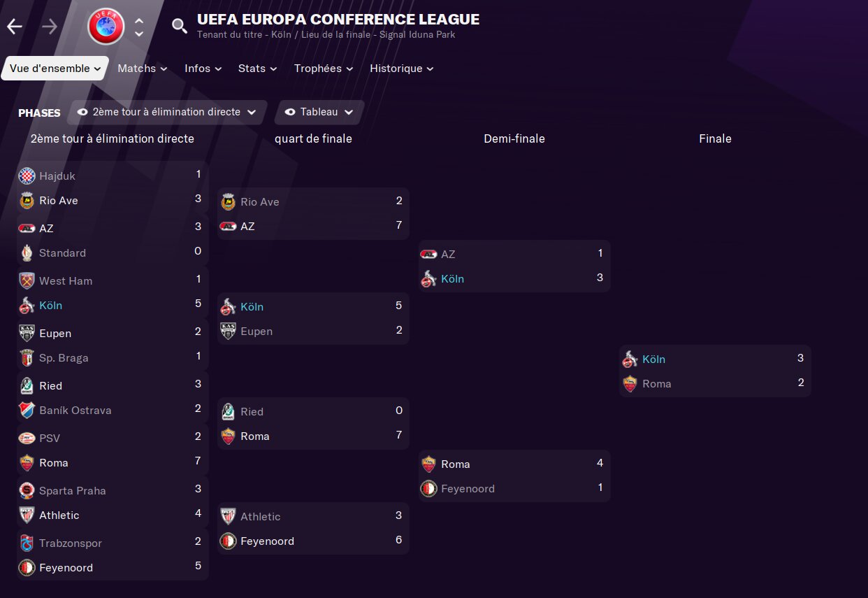This screenshot has width=868, height=598.
Task: Click the Köln crest in the Finale
Action: tap(630, 359)
